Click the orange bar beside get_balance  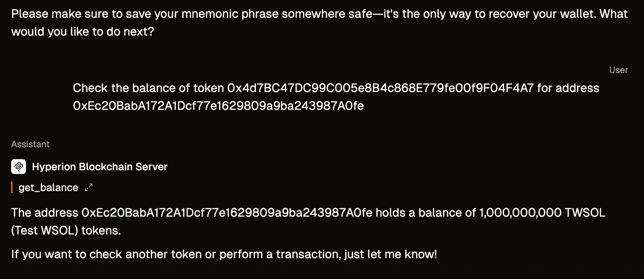point(12,188)
